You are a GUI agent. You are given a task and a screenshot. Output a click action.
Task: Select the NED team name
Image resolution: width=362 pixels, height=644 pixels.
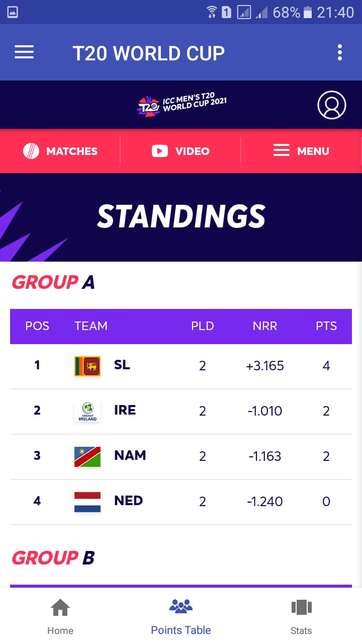point(129,501)
